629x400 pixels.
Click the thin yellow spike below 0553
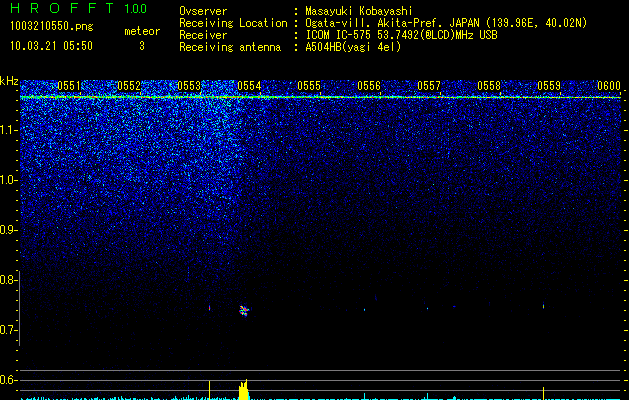209,390
